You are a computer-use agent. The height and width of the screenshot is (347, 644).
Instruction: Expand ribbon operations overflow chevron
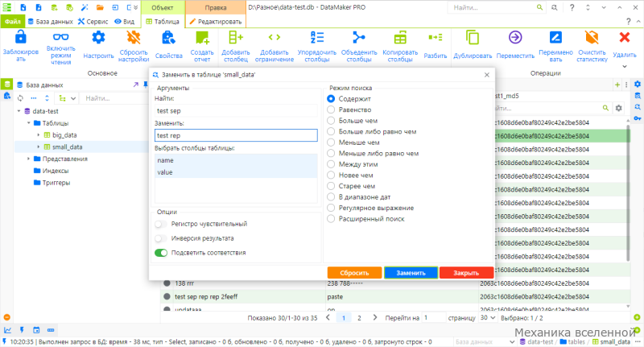625,67
